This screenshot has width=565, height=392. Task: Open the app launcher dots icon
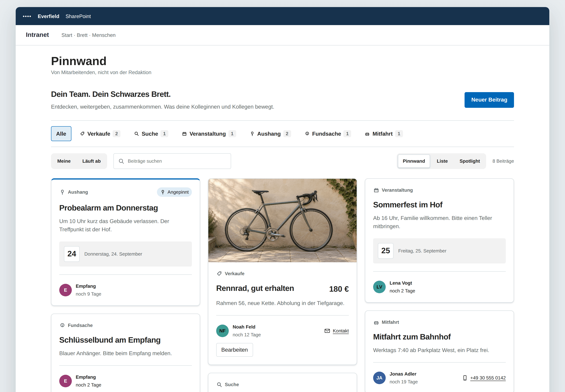point(27,16)
